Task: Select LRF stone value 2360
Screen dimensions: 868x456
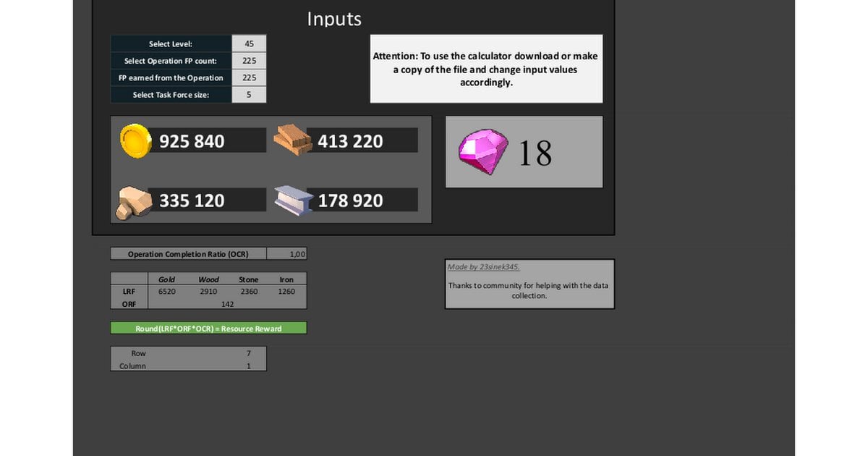Action: pyautogui.click(x=248, y=292)
